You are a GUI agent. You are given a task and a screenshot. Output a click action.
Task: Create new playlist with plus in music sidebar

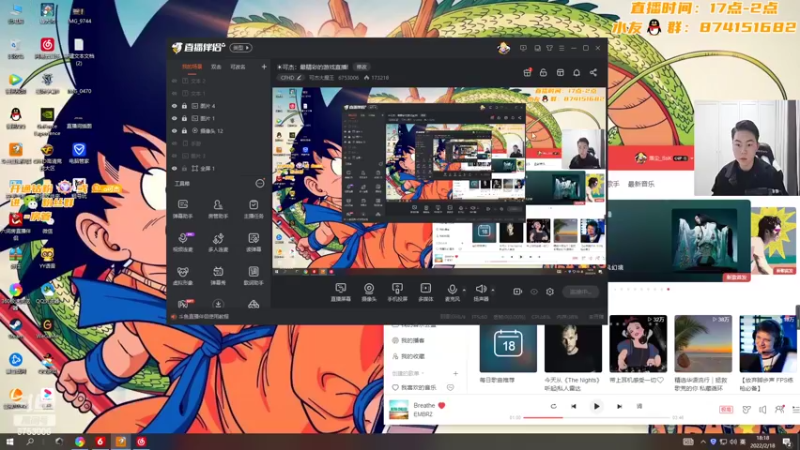tap(456, 373)
